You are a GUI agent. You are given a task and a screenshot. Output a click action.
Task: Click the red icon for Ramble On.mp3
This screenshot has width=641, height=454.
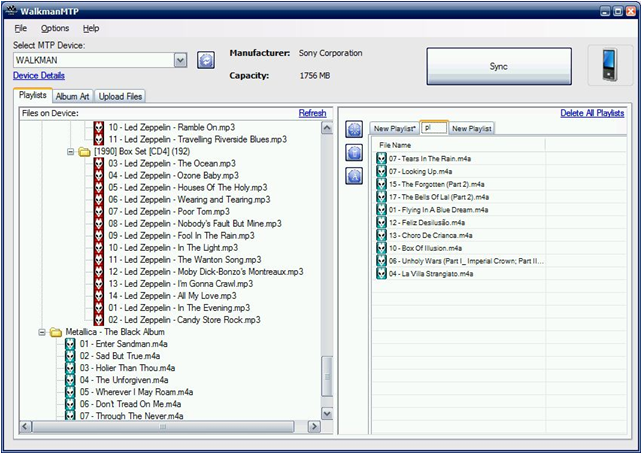[99, 127]
